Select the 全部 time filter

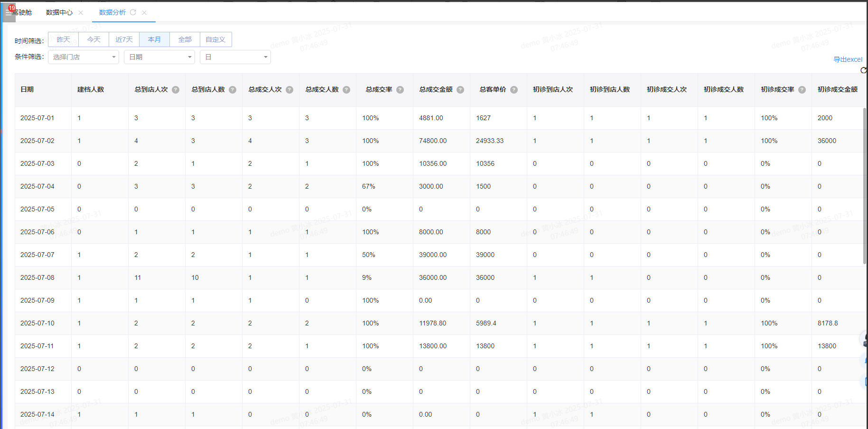[185, 39]
